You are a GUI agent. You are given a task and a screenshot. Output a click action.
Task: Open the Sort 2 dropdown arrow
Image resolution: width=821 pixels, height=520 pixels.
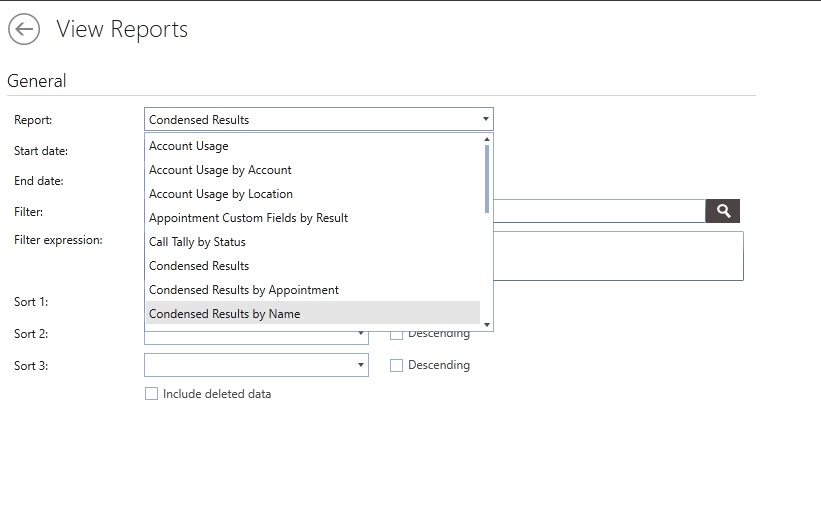361,334
